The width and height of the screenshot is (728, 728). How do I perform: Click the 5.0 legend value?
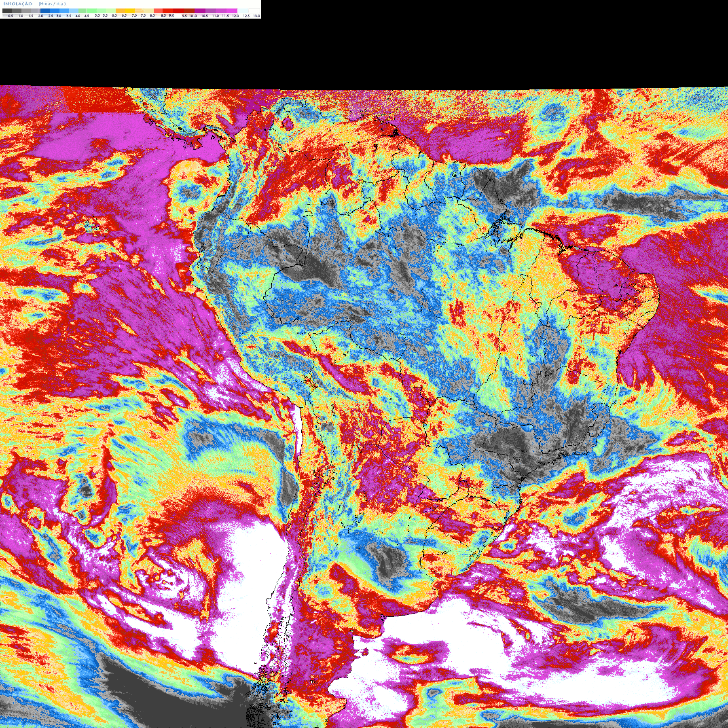pyautogui.click(x=97, y=15)
